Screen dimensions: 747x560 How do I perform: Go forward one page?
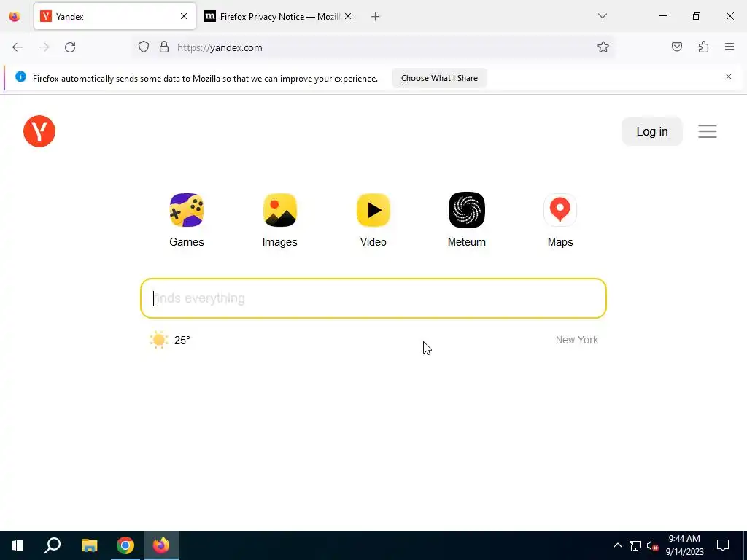click(44, 47)
